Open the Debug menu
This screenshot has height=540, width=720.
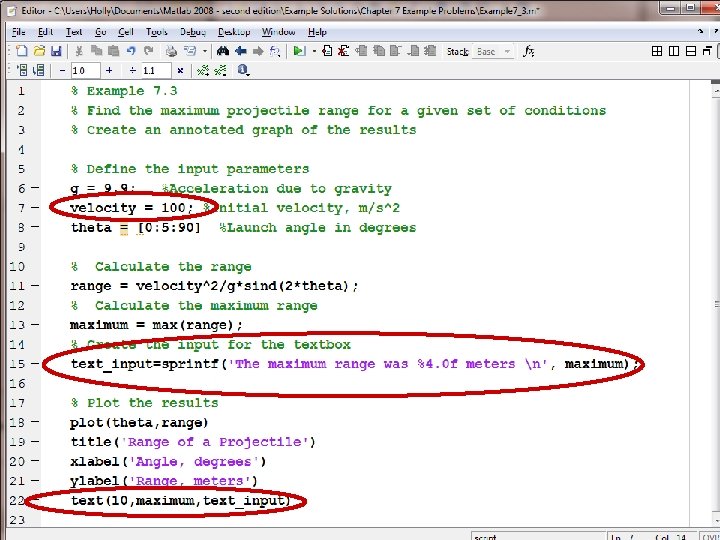pyautogui.click(x=193, y=32)
